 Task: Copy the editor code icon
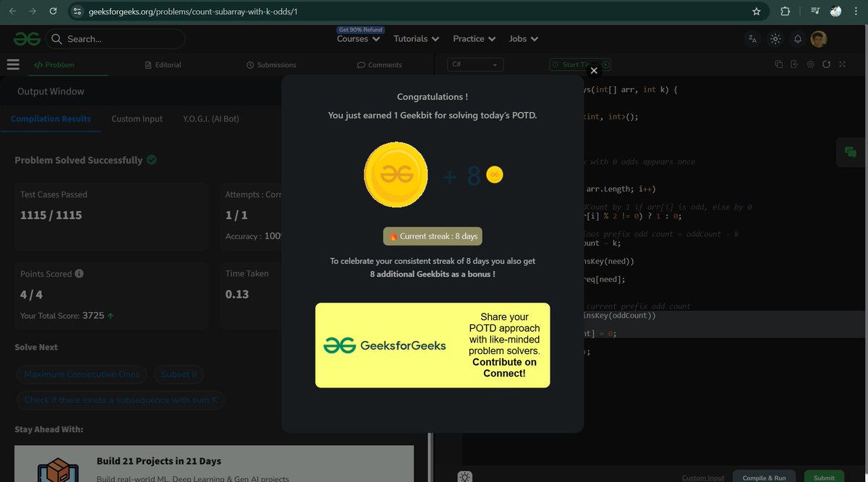(779, 64)
